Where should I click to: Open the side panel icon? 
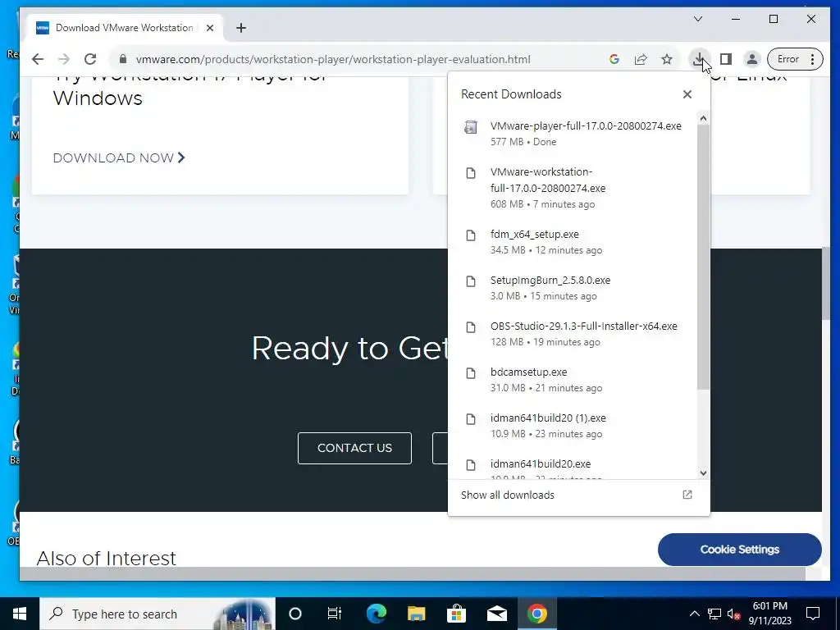726,59
